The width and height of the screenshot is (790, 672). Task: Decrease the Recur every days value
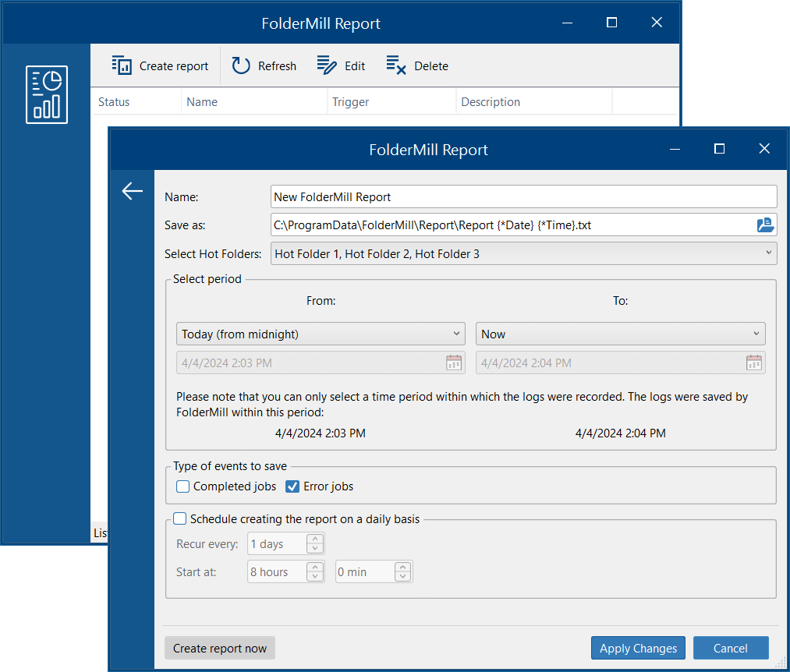click(315, 549)
